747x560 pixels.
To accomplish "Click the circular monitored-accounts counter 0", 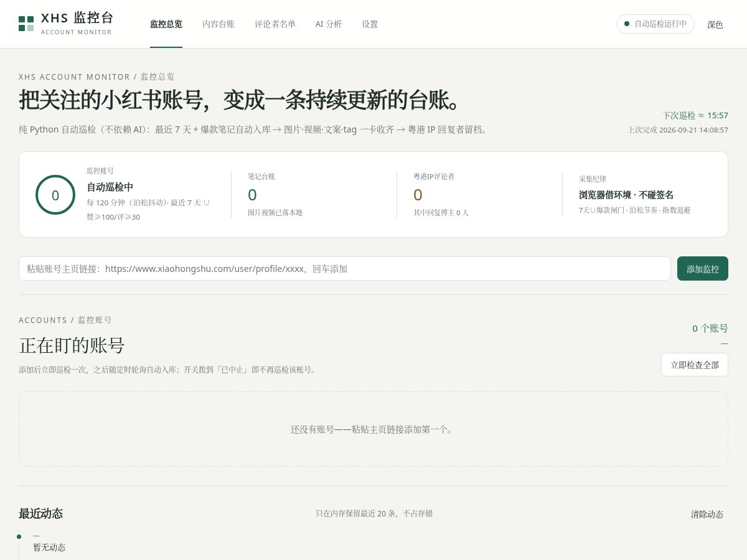I will 55,195.
